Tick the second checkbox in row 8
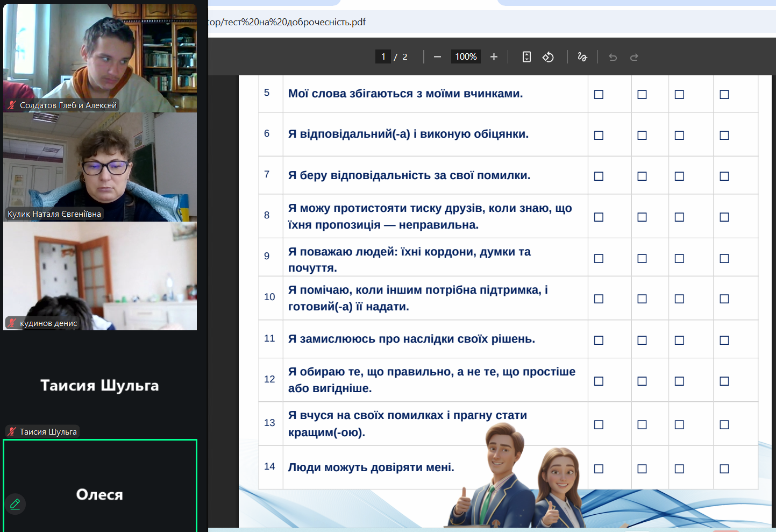 (x=642, y=217)
